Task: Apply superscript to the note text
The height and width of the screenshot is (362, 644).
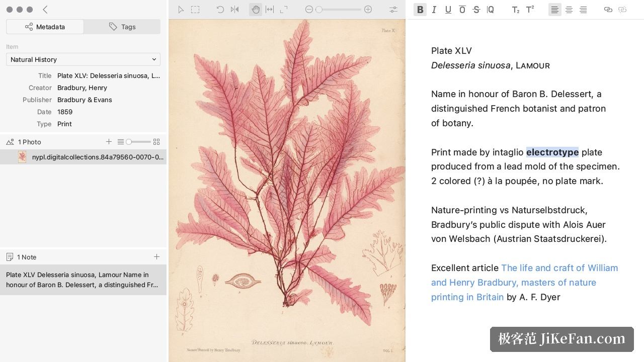Action: click(x=530, y=10)
